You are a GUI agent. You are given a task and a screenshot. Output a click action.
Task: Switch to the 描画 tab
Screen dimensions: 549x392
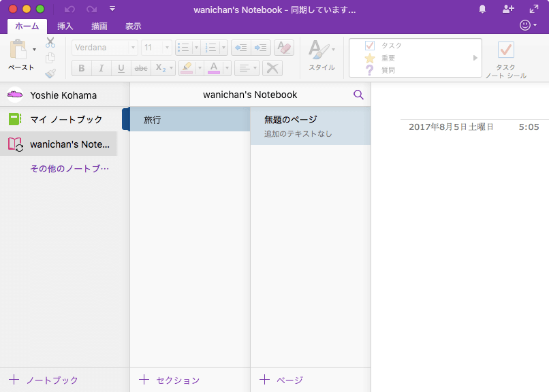tap(99, 27)
